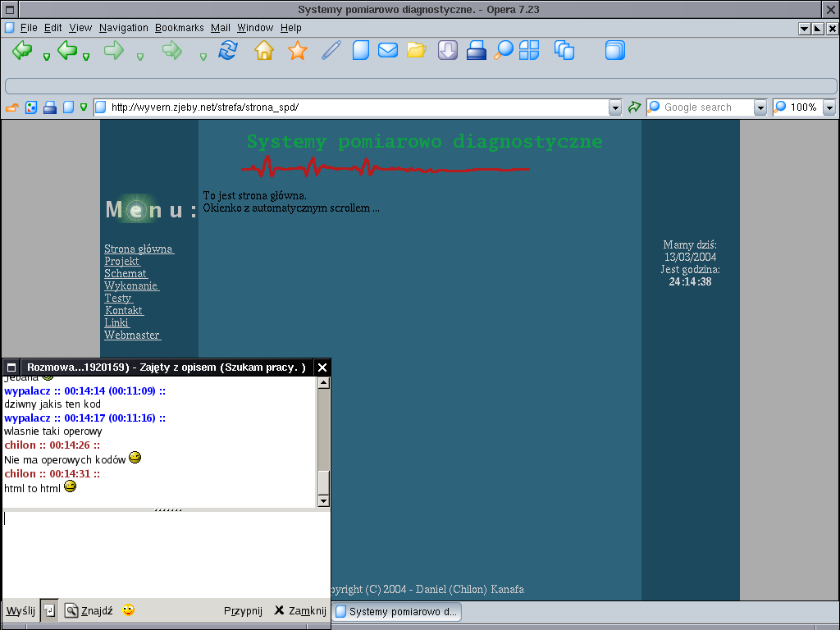
Task: Click the yellow open folder icon
Action: tap(416, 51)
